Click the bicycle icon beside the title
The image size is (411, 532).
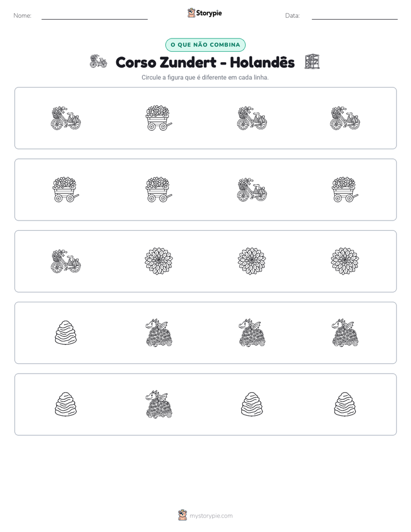pos(98,62)
